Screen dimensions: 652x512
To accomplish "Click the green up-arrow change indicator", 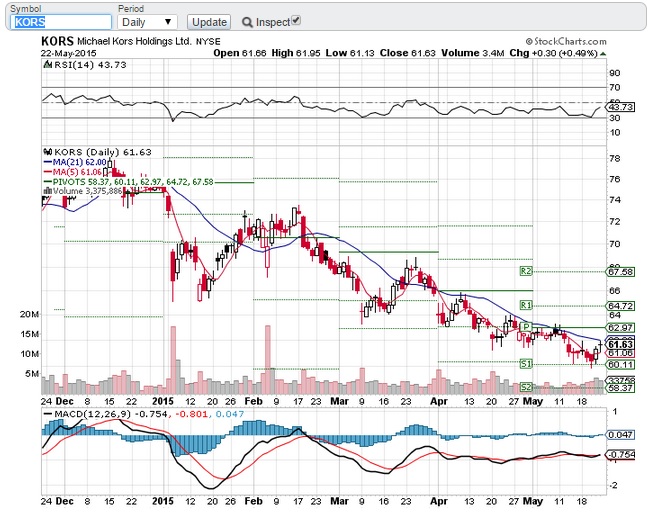I will coord(603,54).
